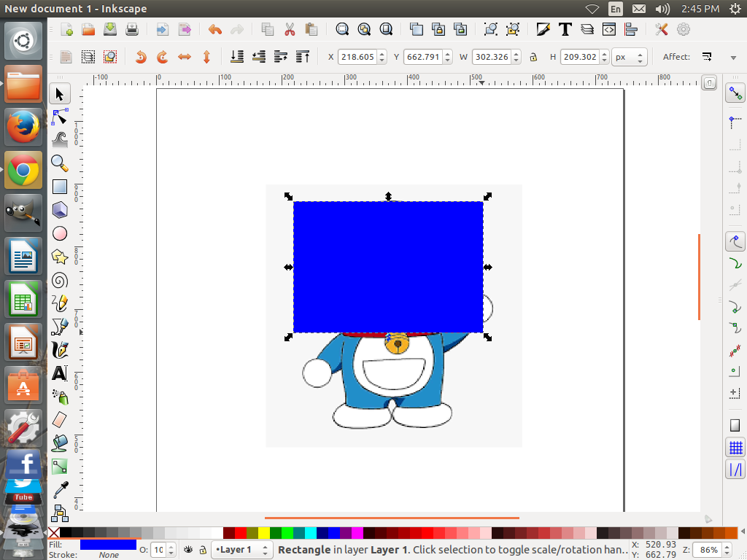
Task: Toggle snap to nodes and handles
Action: click(735, 242)
